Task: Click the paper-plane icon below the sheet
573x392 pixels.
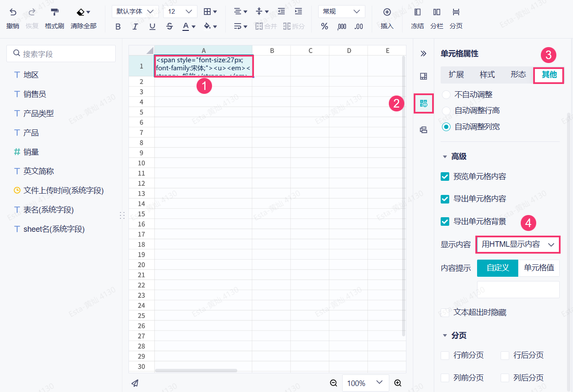Action: 135,383
